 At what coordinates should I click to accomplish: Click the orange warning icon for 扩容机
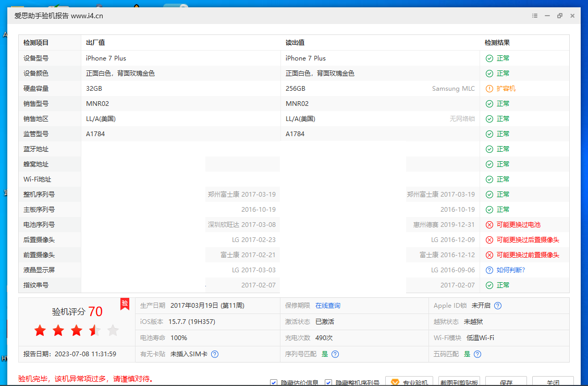tap(489, 89)
